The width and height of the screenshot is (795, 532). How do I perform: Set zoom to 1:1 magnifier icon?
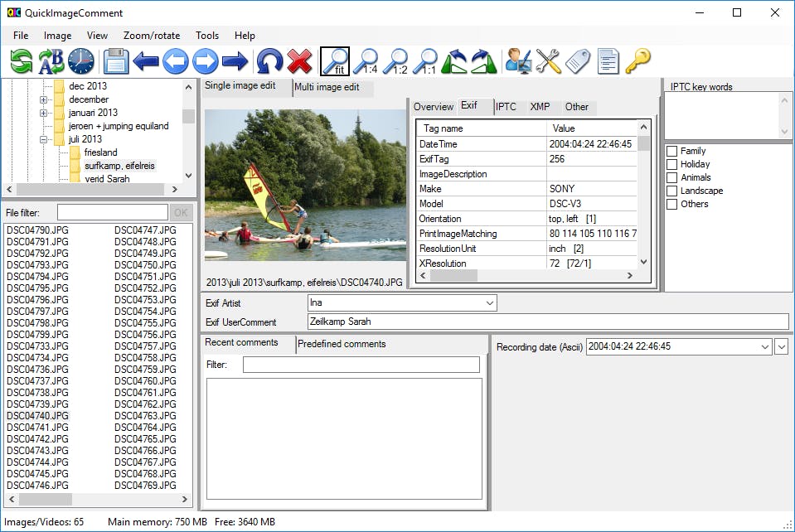pos(425,61)
